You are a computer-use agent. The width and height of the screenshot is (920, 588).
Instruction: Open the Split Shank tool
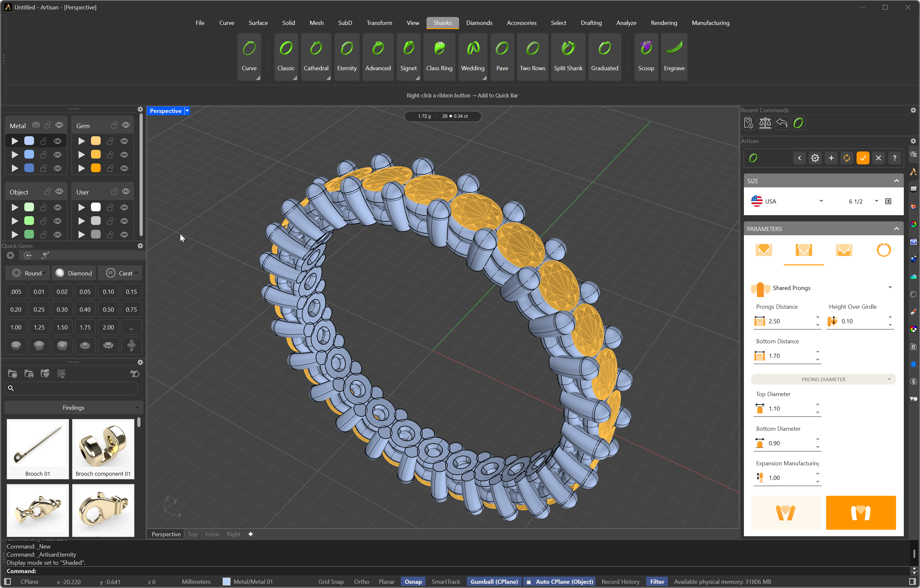point(568,57)
